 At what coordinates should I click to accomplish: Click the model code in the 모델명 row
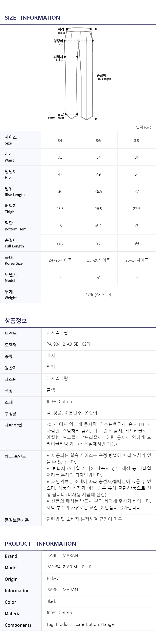point(69,344)
